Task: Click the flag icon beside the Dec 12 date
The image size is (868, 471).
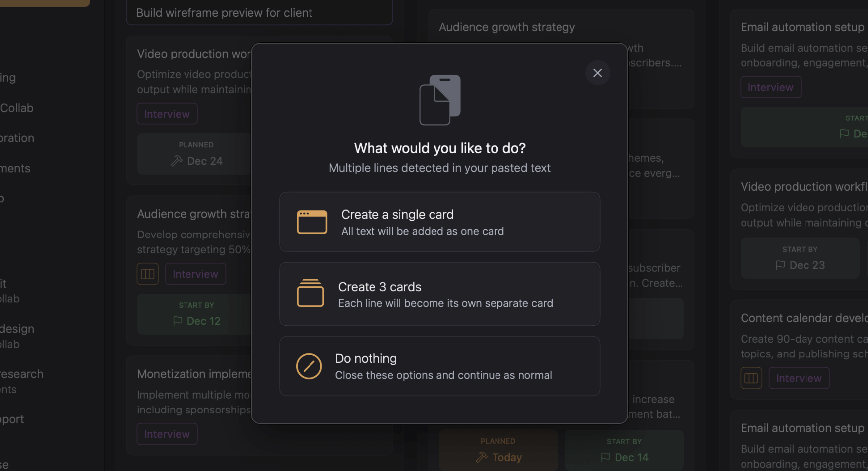Action: point(178,321)
